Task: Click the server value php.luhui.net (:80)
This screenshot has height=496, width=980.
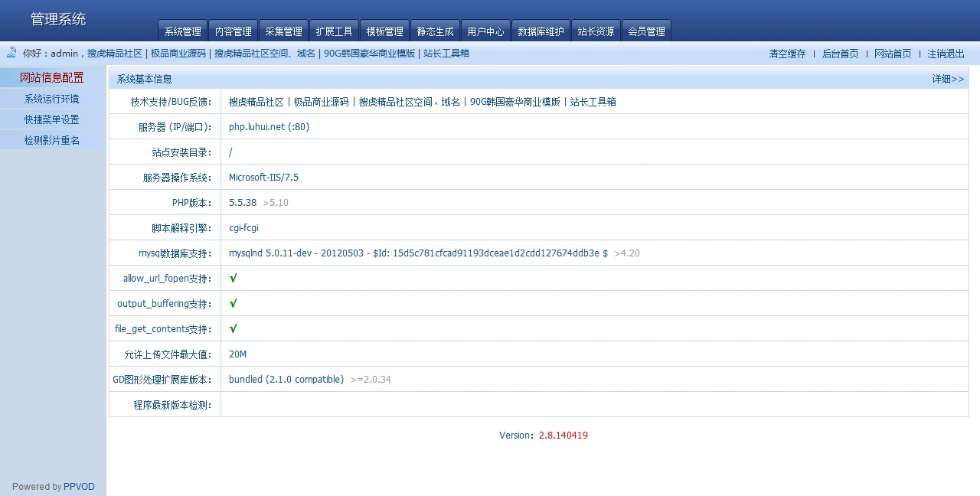Action: (x=269, y=127)
